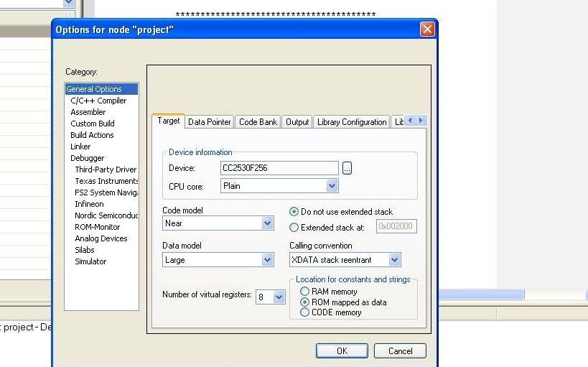
Task: Open the partially hidden Lib tab
Action: [398, 122]
